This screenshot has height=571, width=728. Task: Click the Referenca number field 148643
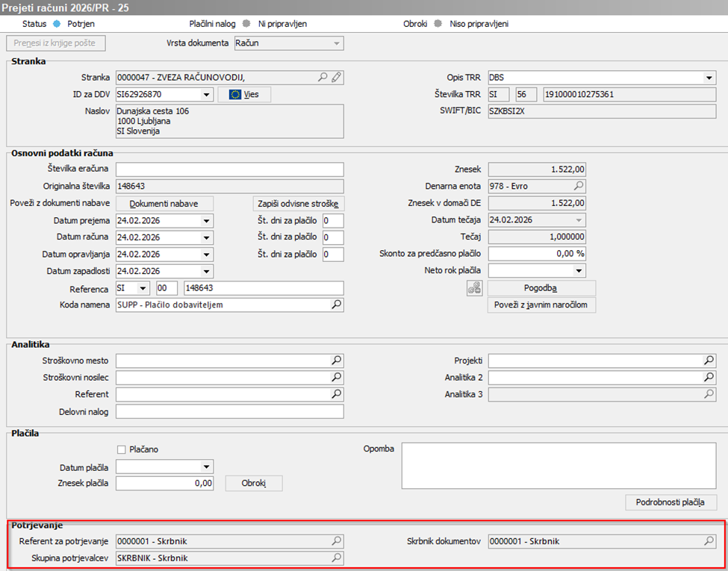pos(264,288)
